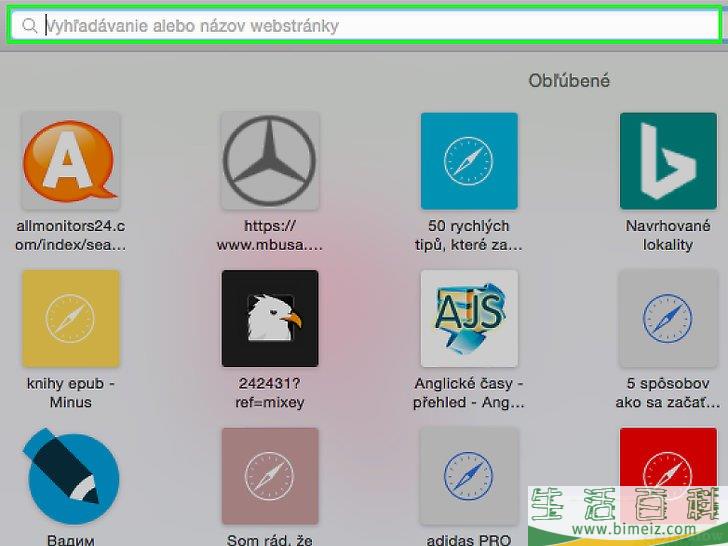This screenshot has height=546, width=728.
Task: Open the 'adidas PRO' favorite tile
Action: coord(469,476)
